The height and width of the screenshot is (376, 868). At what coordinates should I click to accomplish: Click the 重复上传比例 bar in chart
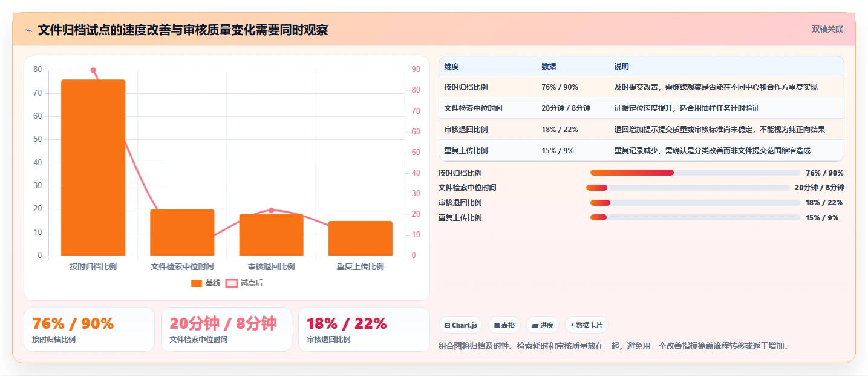361,239
